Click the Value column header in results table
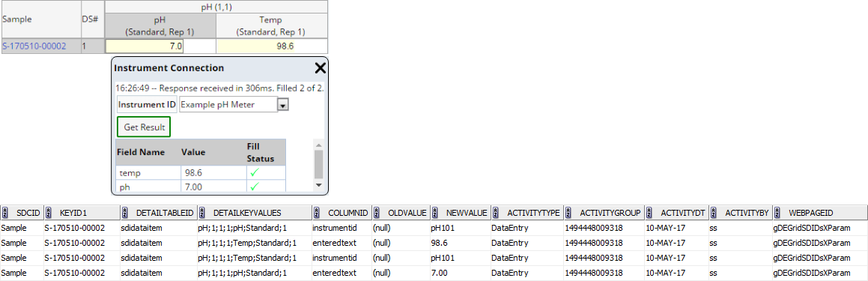 [x=213, y=152]
